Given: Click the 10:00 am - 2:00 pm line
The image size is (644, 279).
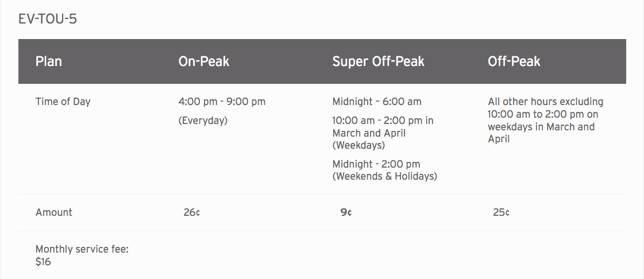Looking at the screenshot, I should click(x=383, y=121).
